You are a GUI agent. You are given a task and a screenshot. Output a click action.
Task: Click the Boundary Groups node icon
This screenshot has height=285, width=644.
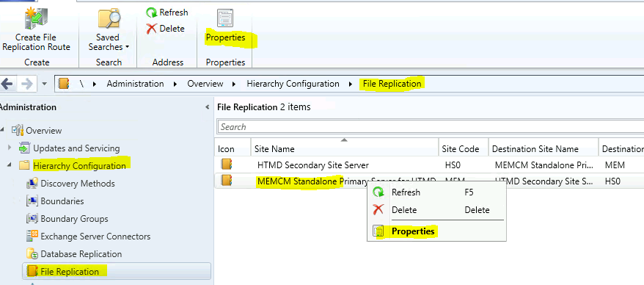32,219
